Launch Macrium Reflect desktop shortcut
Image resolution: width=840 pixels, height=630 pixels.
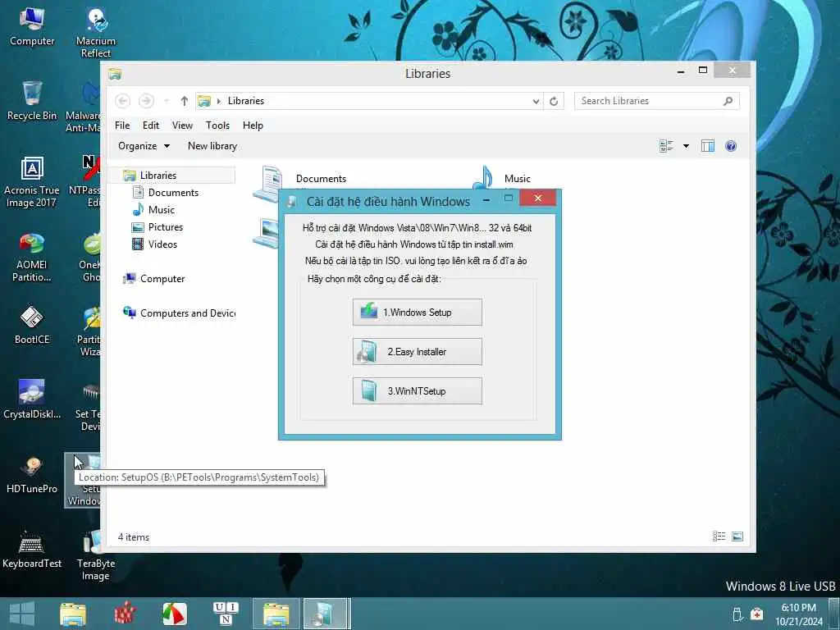[x=96, y=32]
